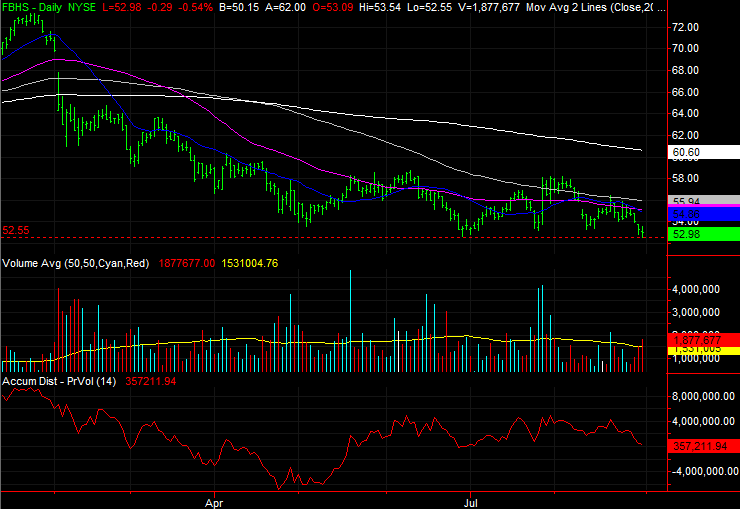Click the 4,000,000.00 Accum Dist axis label
740x509 pixels.
pos(703,421)
